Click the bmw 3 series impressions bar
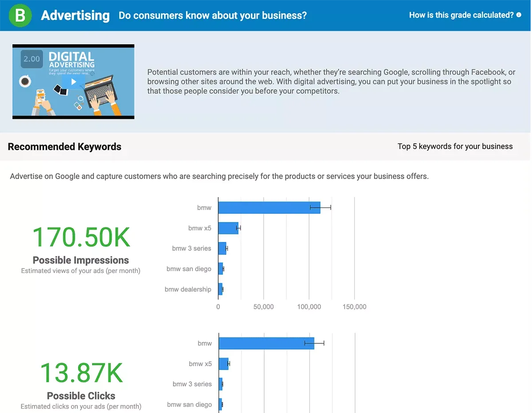The image size is (532, 413). tap(223, 248)
